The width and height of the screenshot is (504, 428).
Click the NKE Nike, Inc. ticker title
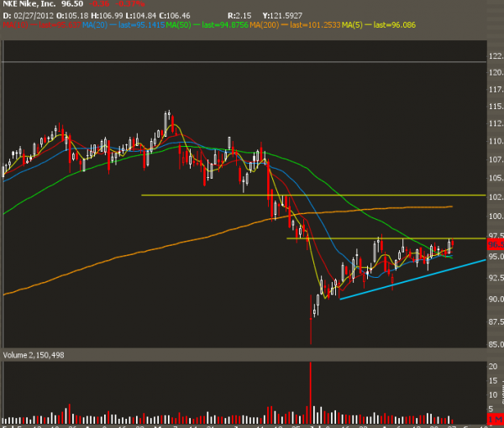tap(30, 5)
